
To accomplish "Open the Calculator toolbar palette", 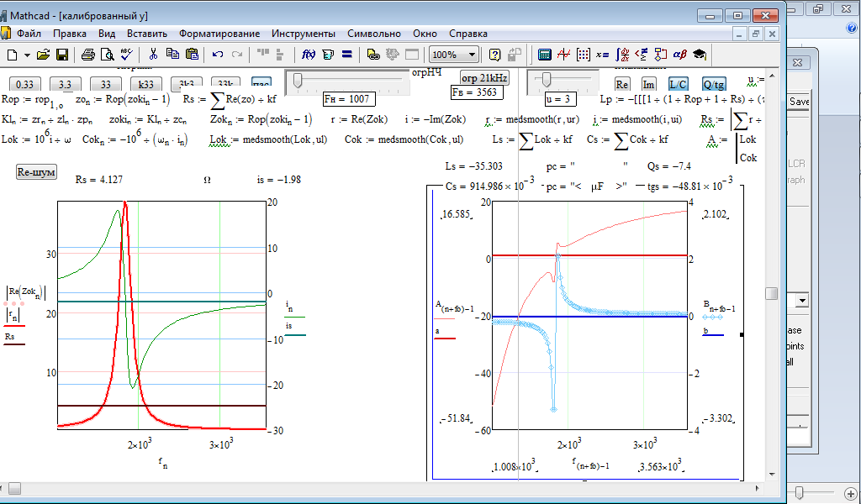I will click(544, 55).
